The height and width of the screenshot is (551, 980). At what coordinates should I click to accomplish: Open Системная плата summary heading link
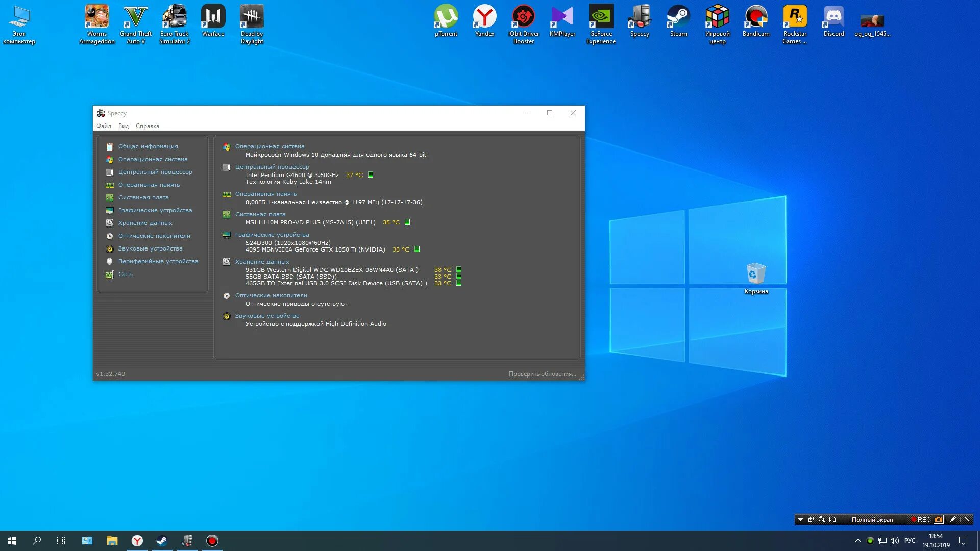coord(260,214)
